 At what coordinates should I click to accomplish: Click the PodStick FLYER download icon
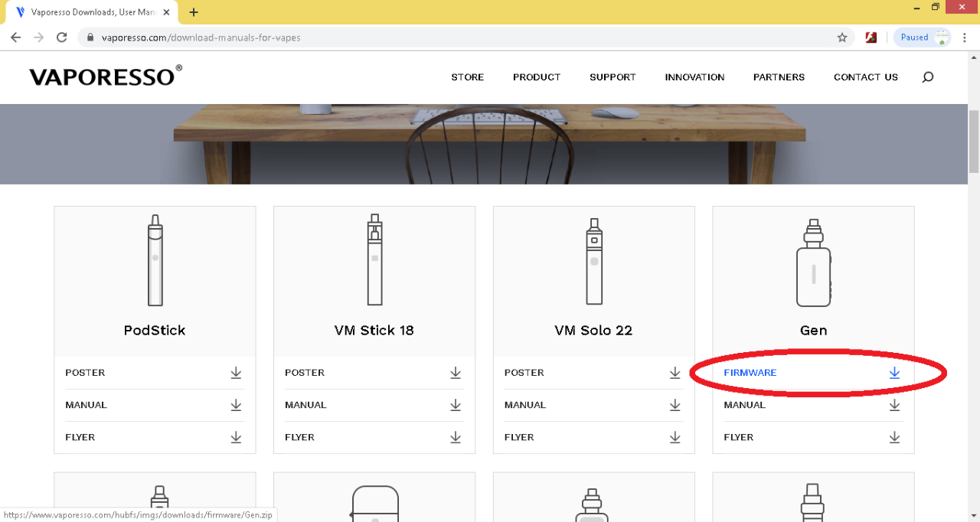point(236,437)
